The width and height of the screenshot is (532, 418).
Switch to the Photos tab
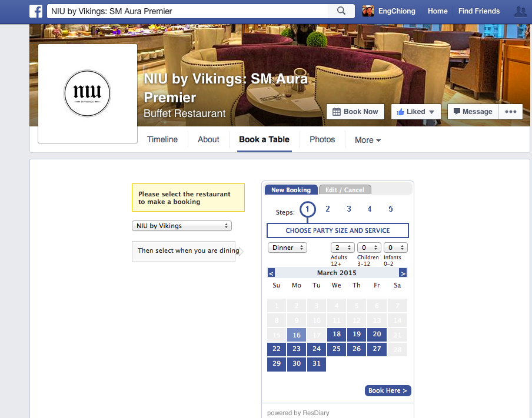pos(322,139)
